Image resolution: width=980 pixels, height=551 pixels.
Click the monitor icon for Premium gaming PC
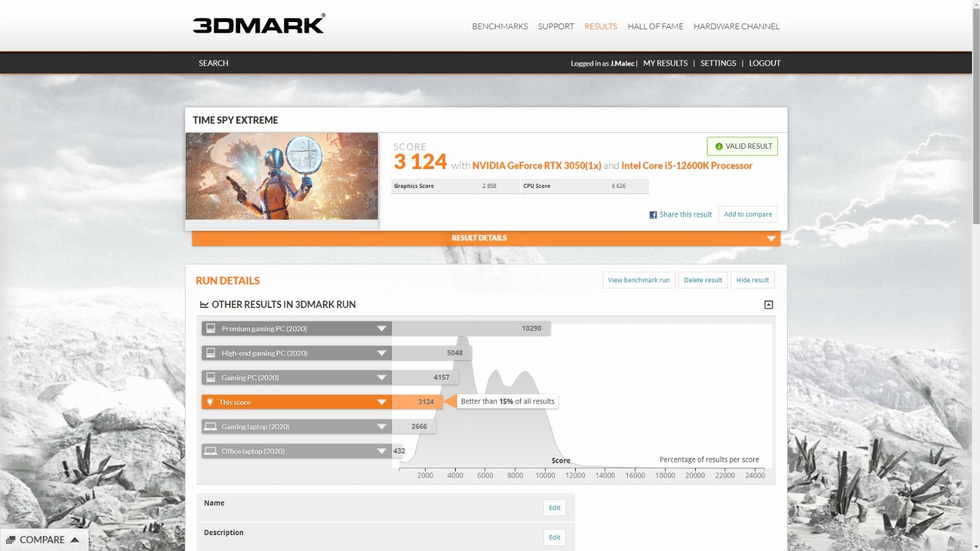pos(211,329)
